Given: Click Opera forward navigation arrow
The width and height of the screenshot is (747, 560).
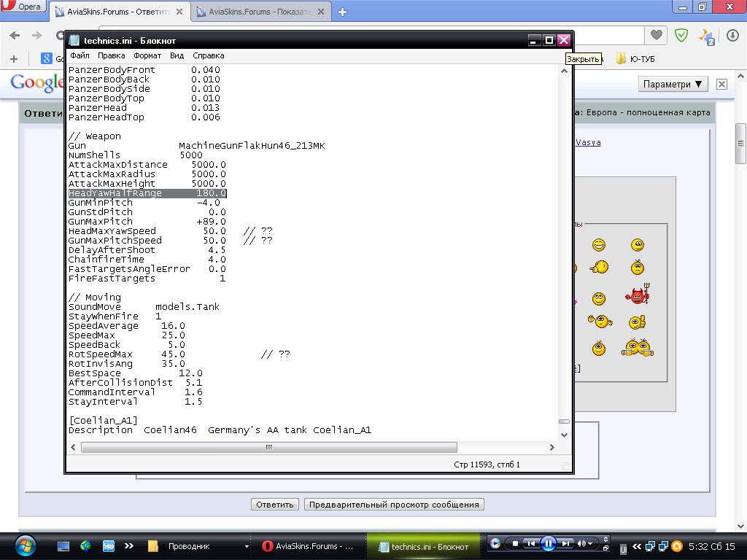Looking at the screenshot, I should 36,35.
